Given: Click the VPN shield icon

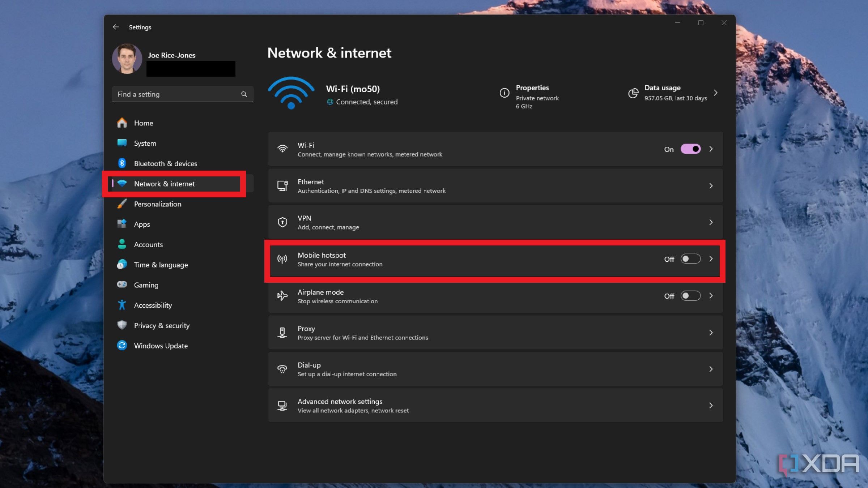Looking at the screenshot, I should 282,222.
